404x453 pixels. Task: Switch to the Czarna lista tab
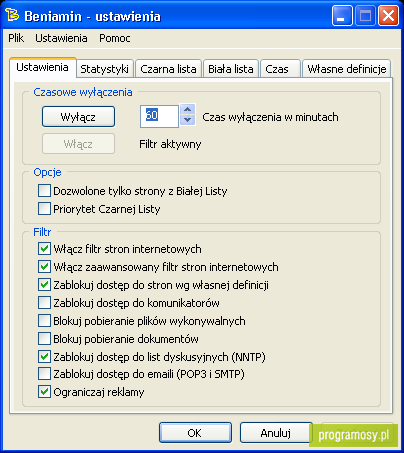pyautogui.click(x=168, y=69)
